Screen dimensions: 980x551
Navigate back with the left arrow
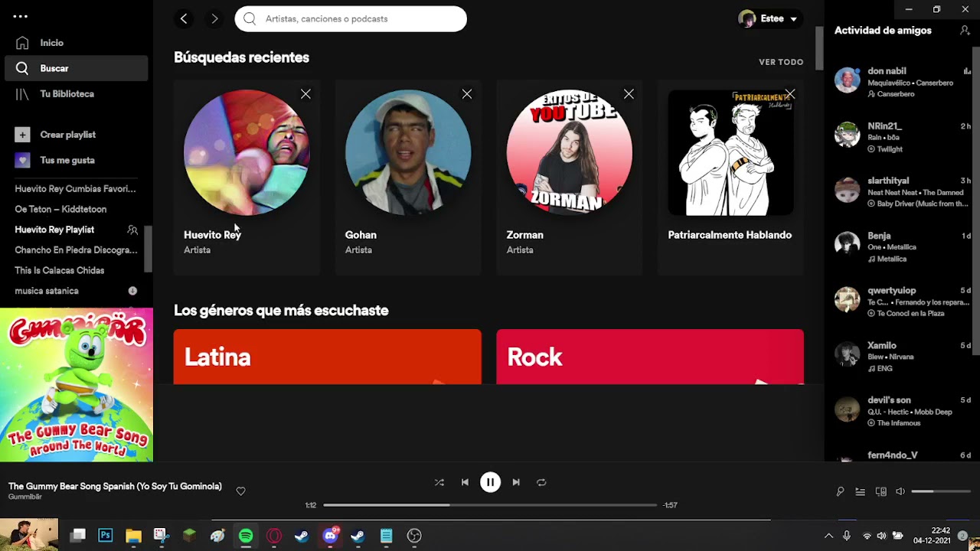click(184, 18)
